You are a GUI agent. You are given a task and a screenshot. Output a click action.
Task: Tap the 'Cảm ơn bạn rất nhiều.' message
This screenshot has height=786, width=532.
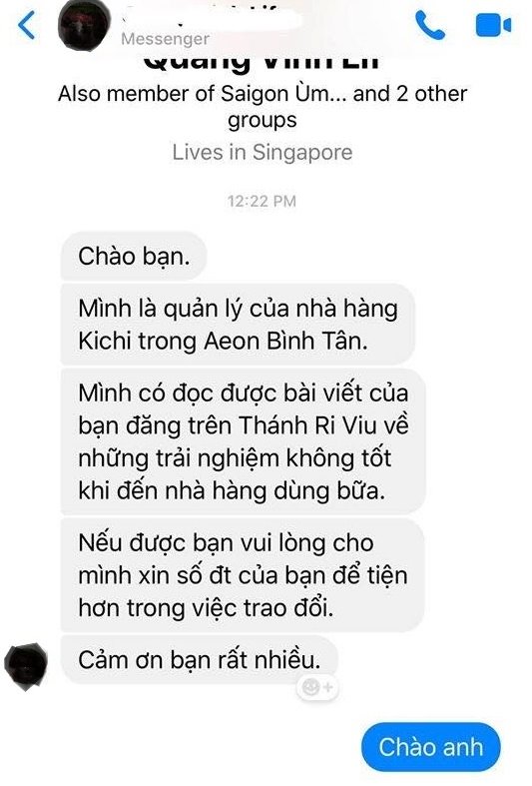coord(200,660)
